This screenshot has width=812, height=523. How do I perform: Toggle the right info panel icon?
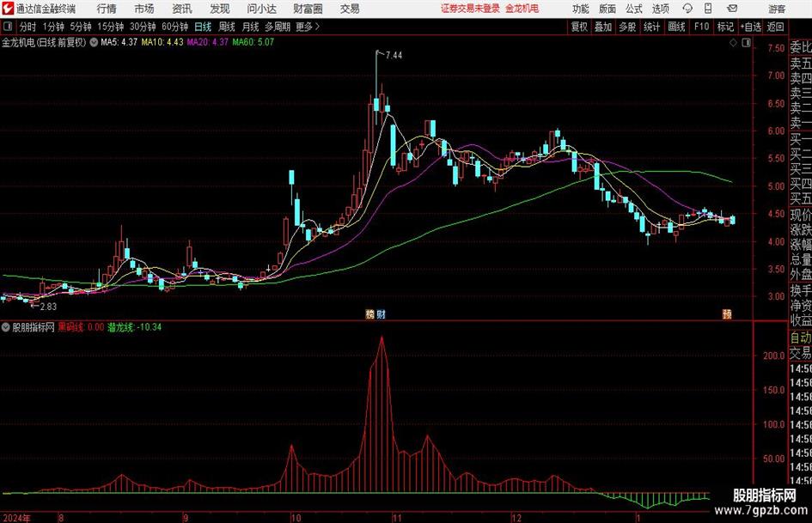coord(746,42)
